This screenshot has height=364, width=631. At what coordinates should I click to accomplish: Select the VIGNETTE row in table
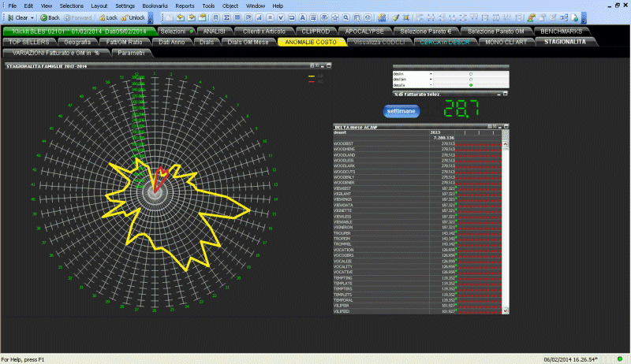click(417, 210)
